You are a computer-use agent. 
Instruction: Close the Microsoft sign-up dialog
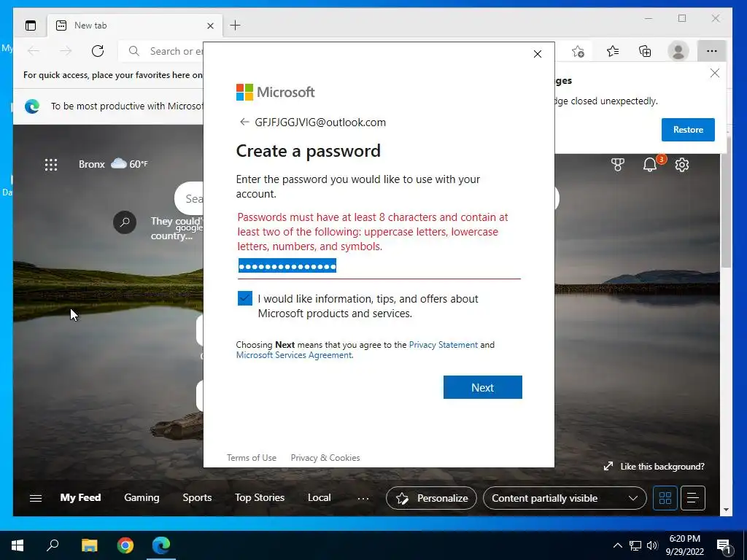point(538,54)
